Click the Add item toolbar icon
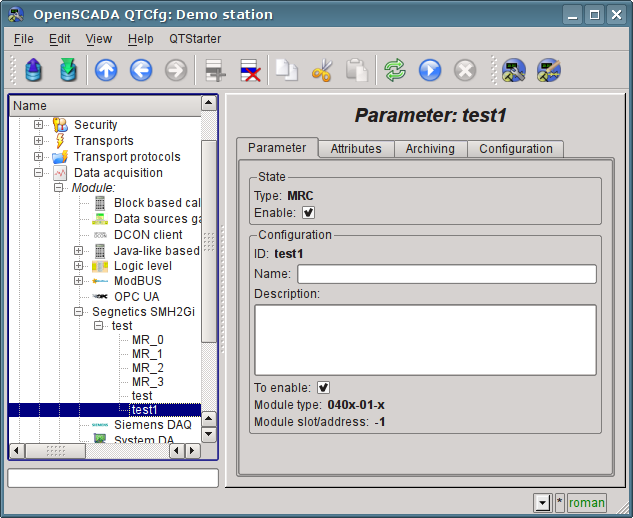Viewport: 633px width, 518px height. [x=214, y=70]
